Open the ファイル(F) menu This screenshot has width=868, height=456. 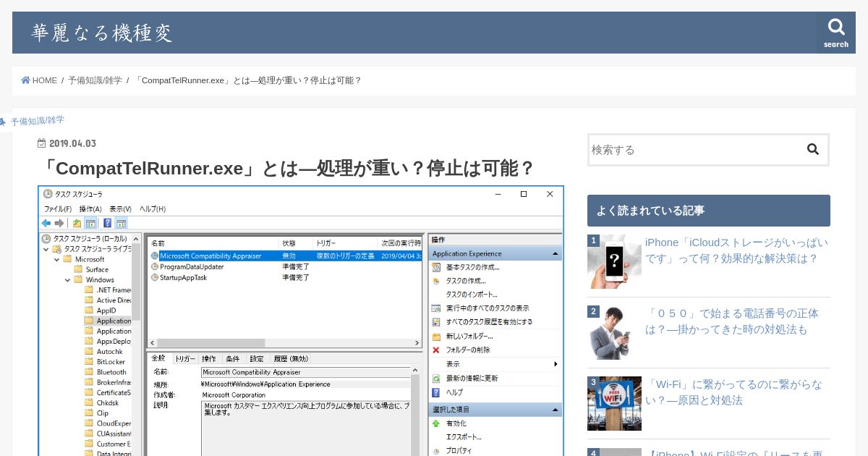[x=57, y=209]
